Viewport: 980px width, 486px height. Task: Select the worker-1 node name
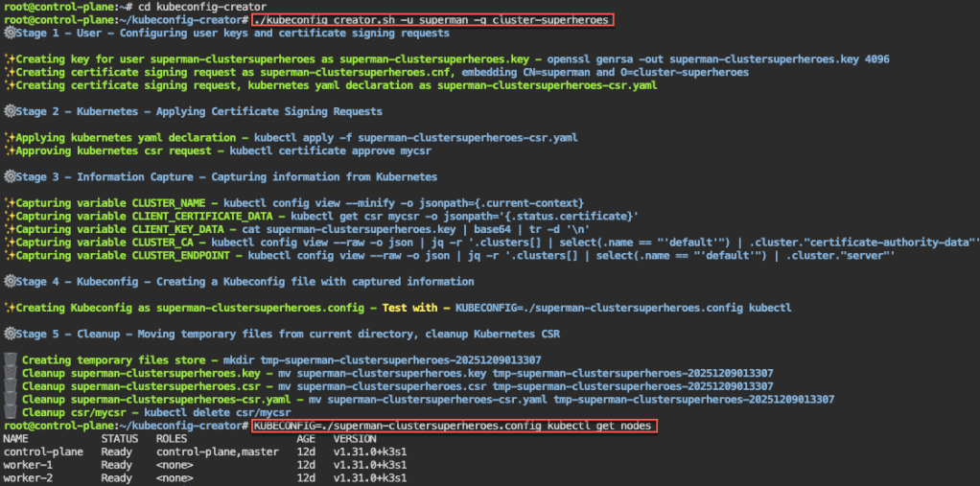point(29,464)
